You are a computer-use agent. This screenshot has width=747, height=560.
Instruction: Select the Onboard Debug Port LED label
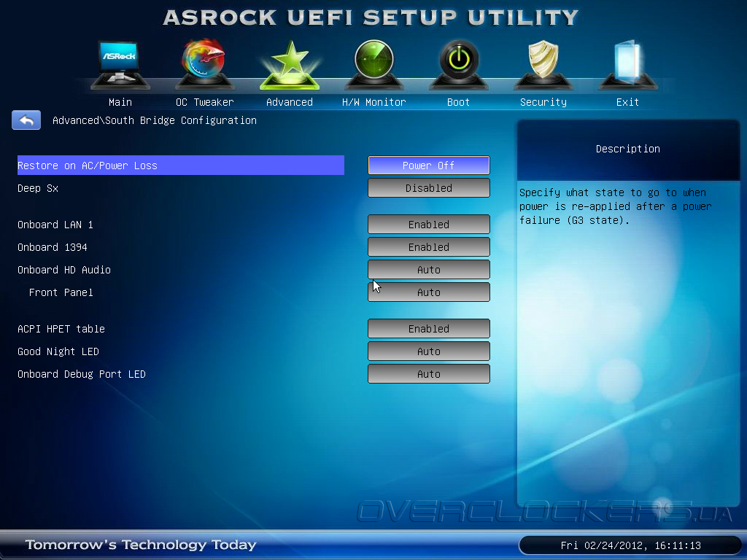pos(82,374)
